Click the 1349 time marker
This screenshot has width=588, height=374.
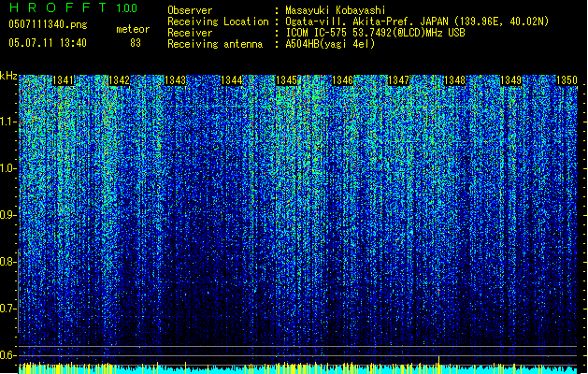(x=510, y=80)
